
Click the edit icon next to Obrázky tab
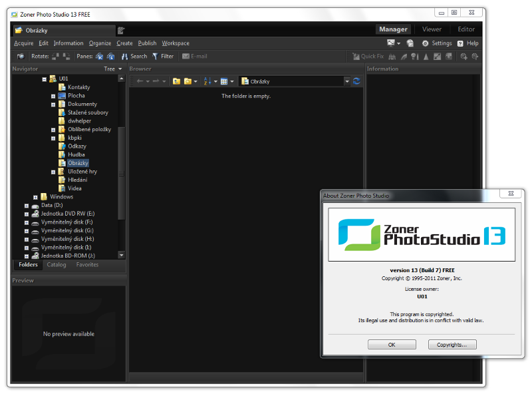tap(121, 31)
